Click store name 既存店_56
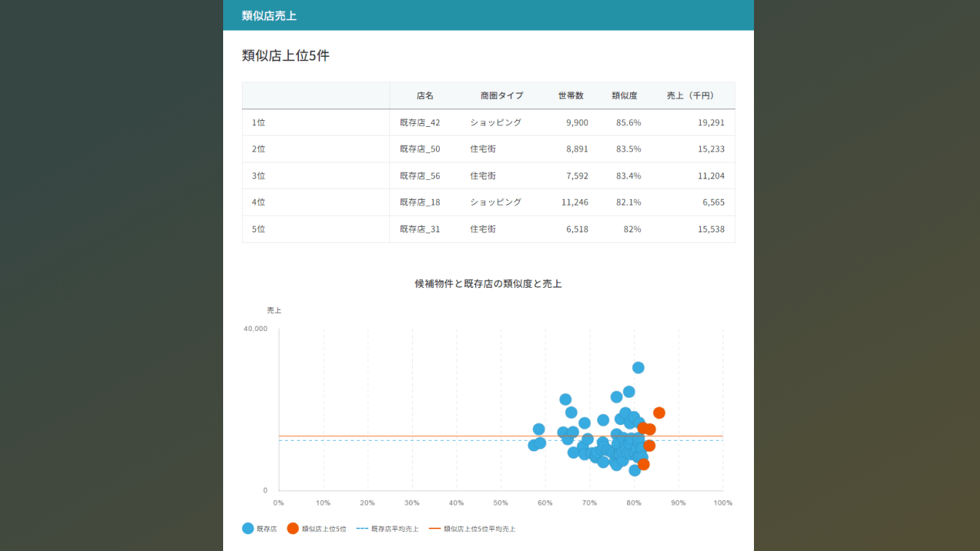The image size is (980, 551). [420, 176]
